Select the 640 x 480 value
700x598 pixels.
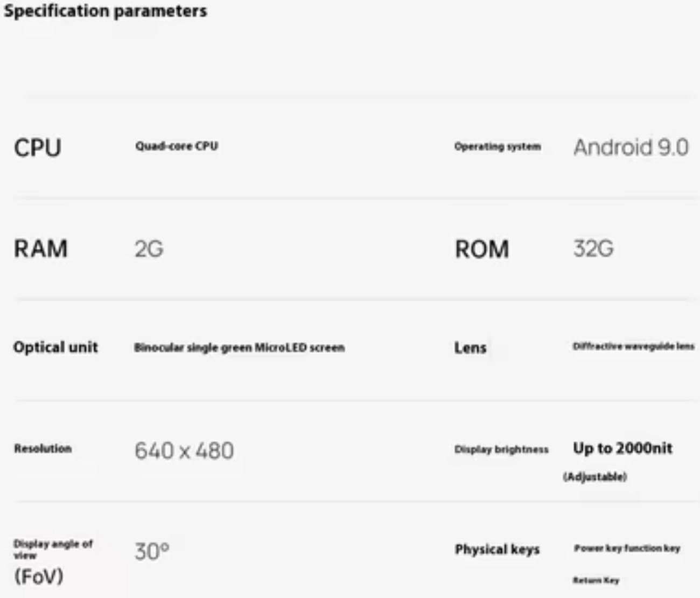coord(184,451)
